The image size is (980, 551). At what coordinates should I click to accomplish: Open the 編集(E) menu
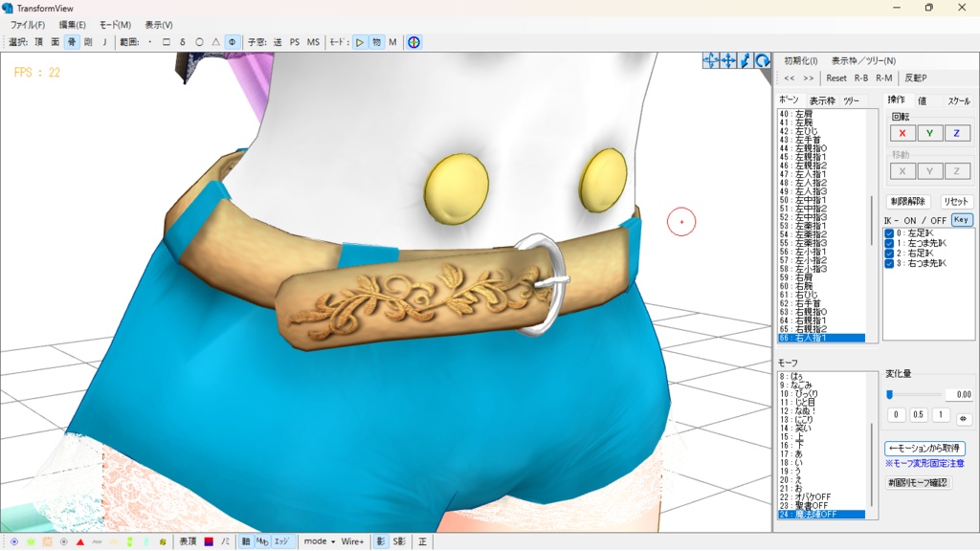click(72, 24)
